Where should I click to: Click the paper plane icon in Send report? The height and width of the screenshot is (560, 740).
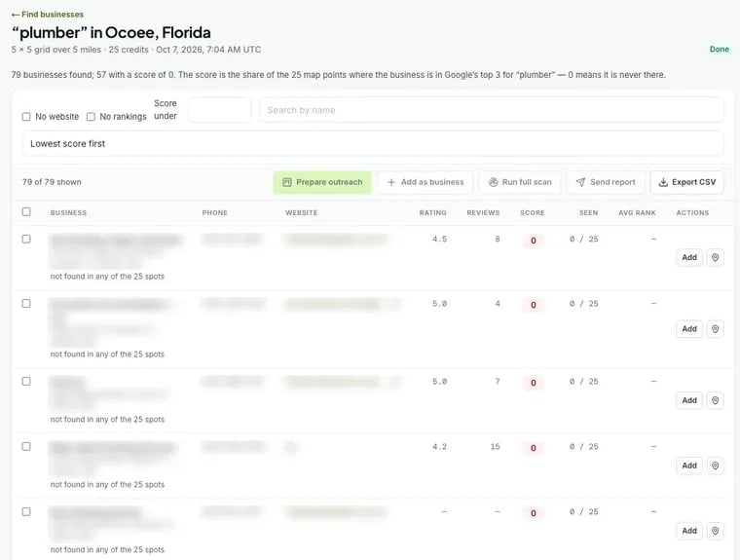point(580,182)
